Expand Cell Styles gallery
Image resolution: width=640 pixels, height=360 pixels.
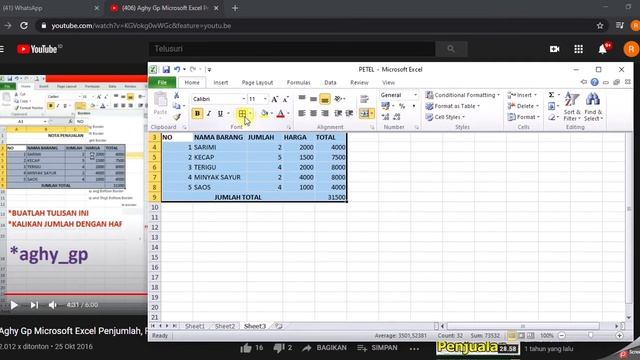point(445,117)
